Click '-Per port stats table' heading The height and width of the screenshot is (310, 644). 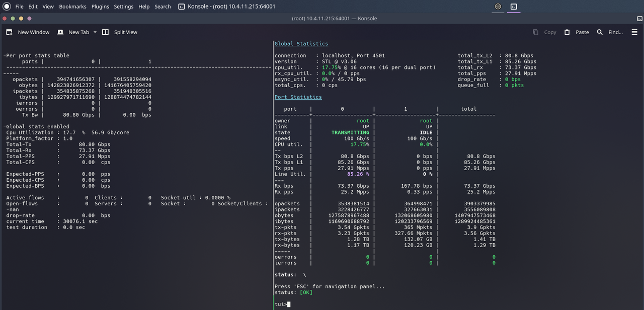click(x=36, y=56)
